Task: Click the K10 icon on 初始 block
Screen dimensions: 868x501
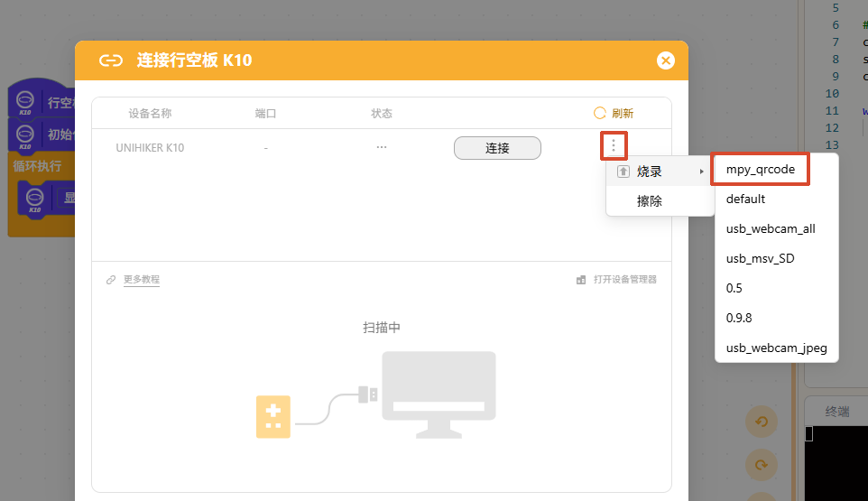Action: coord(25,136)
